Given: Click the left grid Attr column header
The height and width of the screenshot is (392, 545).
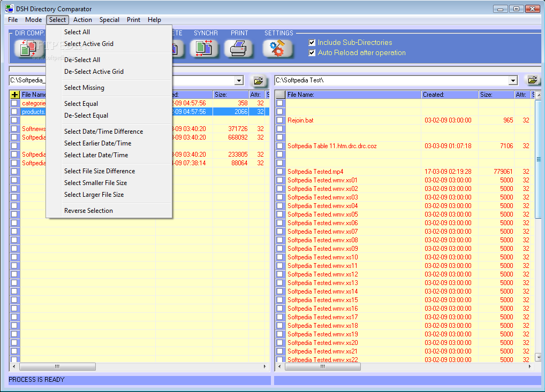Looking at the screenshot, I should [x=257, y=95].
